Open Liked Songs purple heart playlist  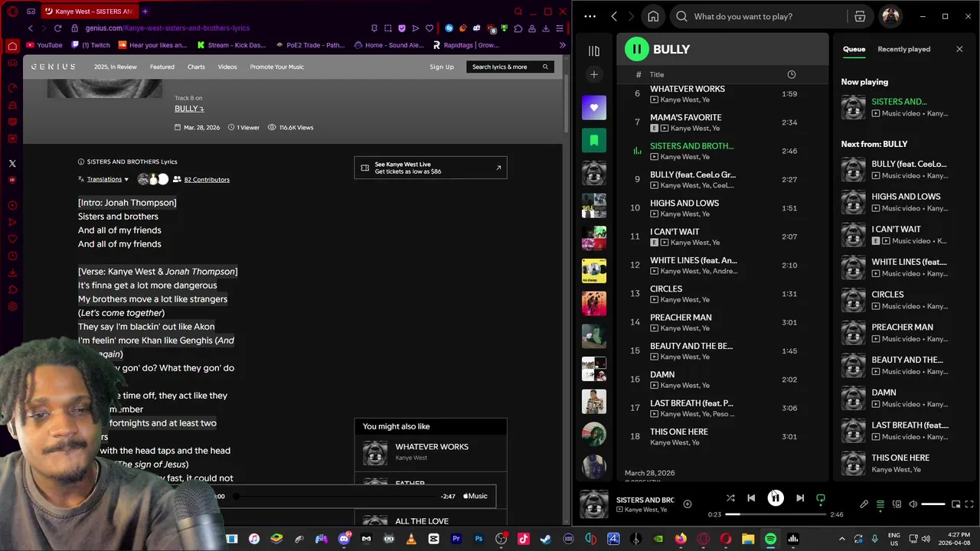click(x=593, y=108)
